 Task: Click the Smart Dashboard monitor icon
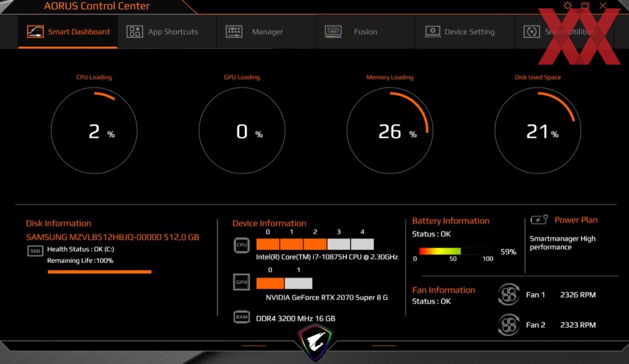(35, 31)
